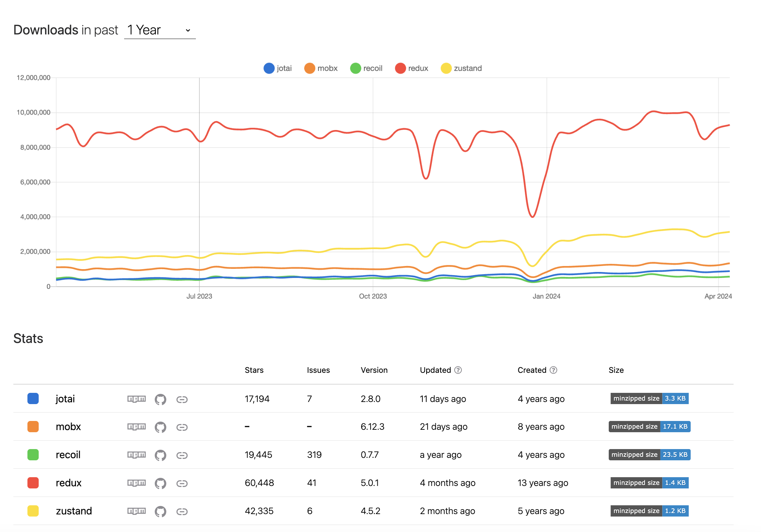Click redux stars count 60,448
Viewport: 761px width, 532px height.
pos(259,483)
